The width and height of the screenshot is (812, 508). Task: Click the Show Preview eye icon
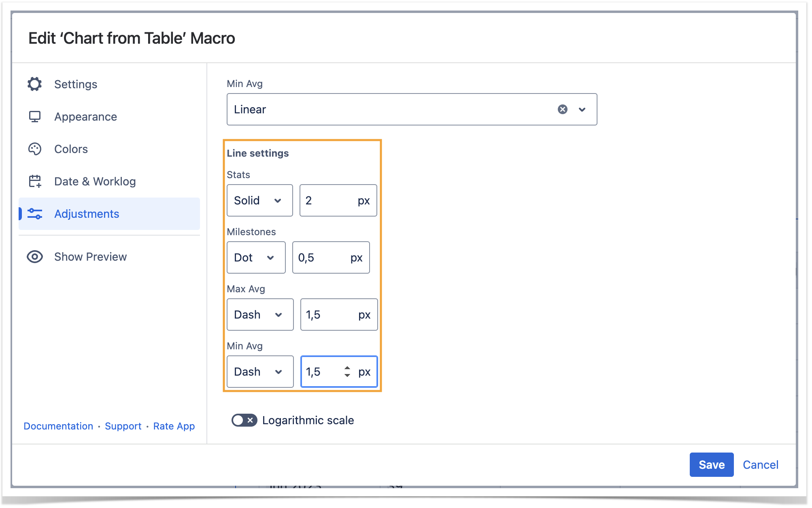point(35,257)
